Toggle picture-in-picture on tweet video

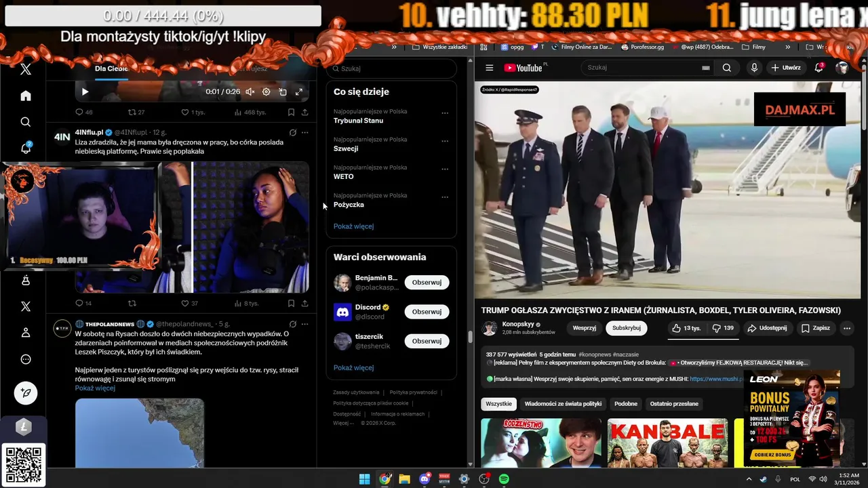(283, 91)
